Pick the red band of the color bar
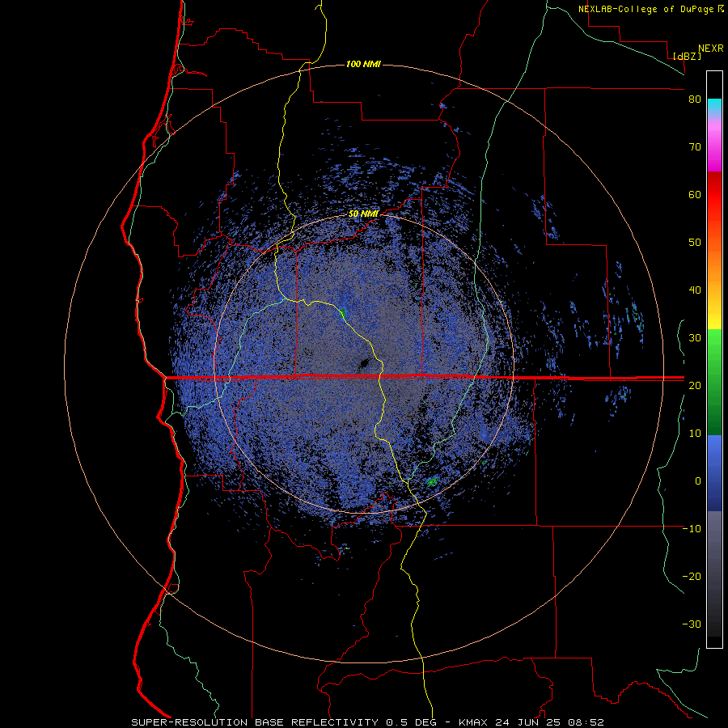The height and width of the screenshot is (728, 728). 714,197
